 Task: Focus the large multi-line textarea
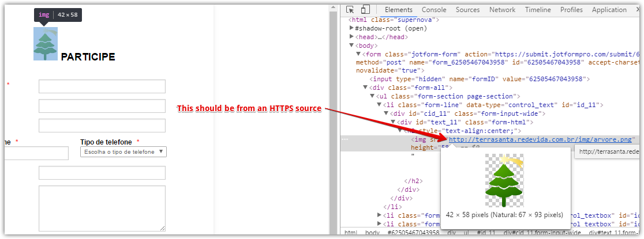(x=102, y=208)
